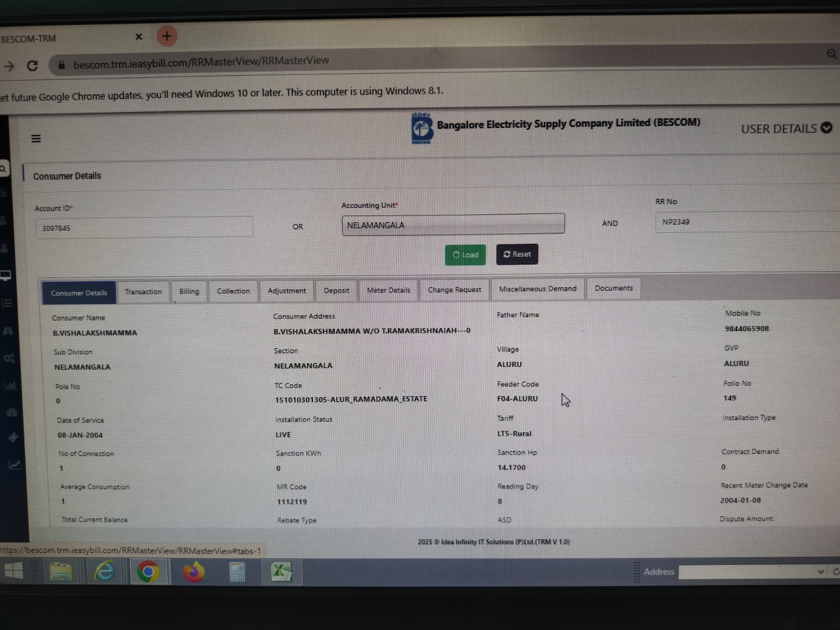Click tariff value LT5-Rural
Image resolution: width=840 pixels, height=630 pixels.
click(x=514, y=434)
